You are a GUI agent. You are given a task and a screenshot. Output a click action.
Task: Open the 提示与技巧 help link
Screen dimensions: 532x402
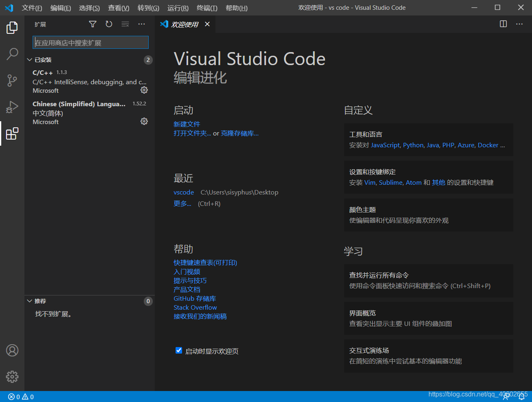point(190,281)
